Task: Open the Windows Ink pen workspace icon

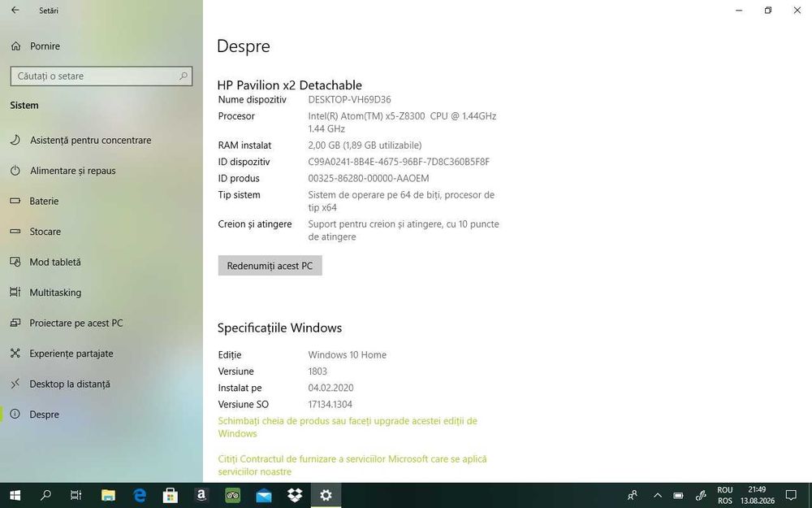Action: point(701,496)
